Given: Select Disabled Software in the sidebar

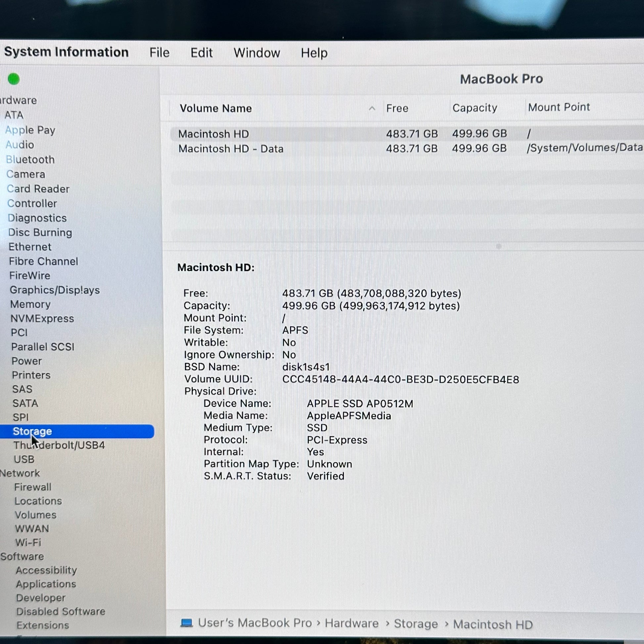Looking at the screenshot, I should [61, 611].
